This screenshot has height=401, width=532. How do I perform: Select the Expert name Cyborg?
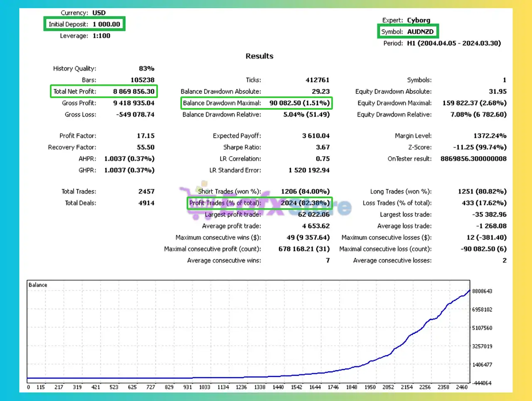(x=419, y=20)
